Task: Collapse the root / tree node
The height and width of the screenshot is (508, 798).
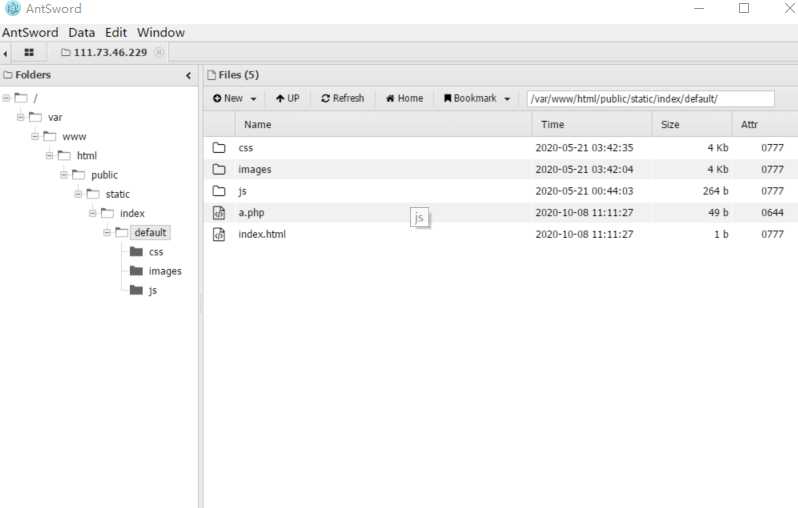Action: click(x=6, y=98)
